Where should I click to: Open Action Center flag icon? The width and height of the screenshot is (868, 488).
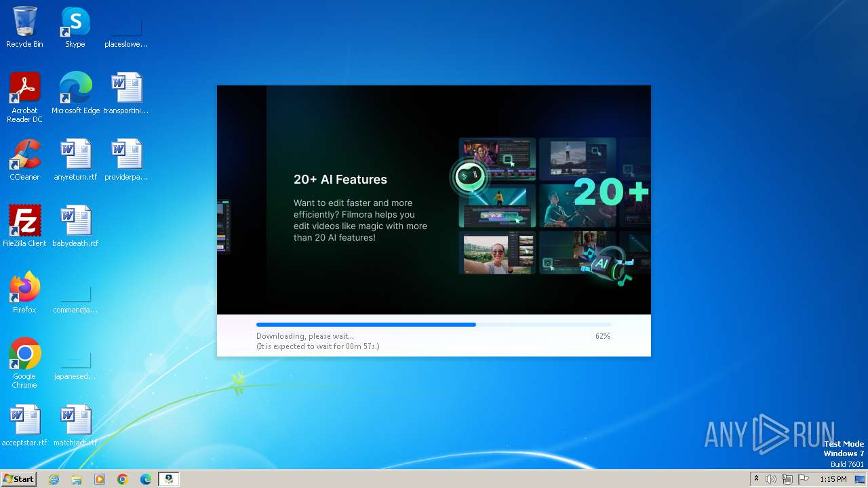point(804,479)
